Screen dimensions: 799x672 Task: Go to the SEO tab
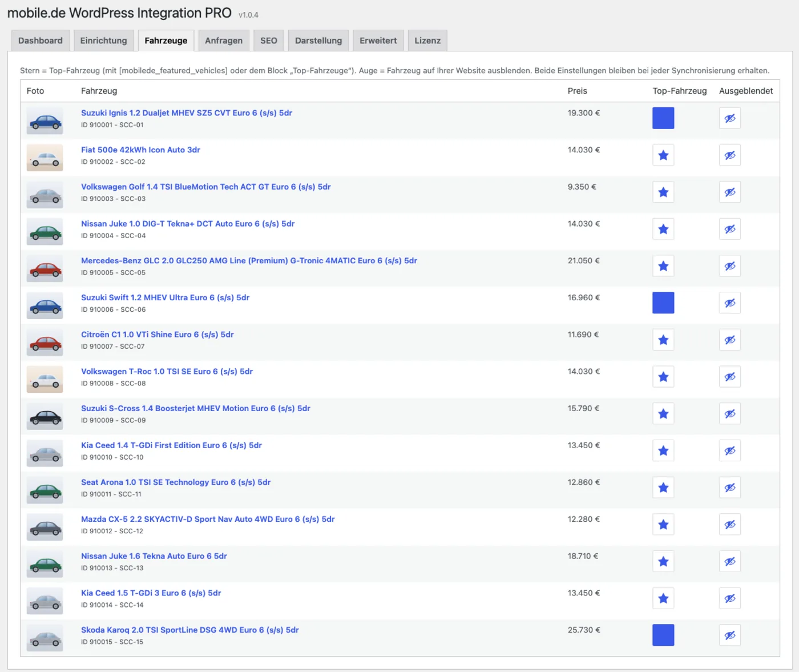[x=269, y=41]
